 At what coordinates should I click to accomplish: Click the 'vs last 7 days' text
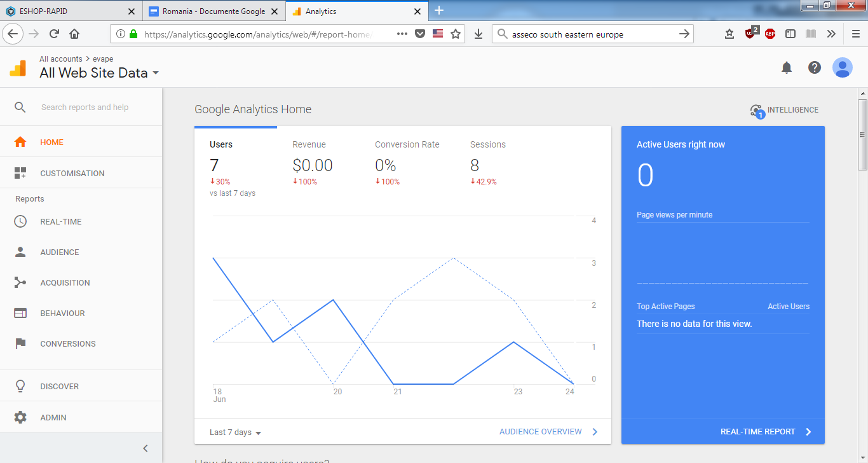pos(233,193)
